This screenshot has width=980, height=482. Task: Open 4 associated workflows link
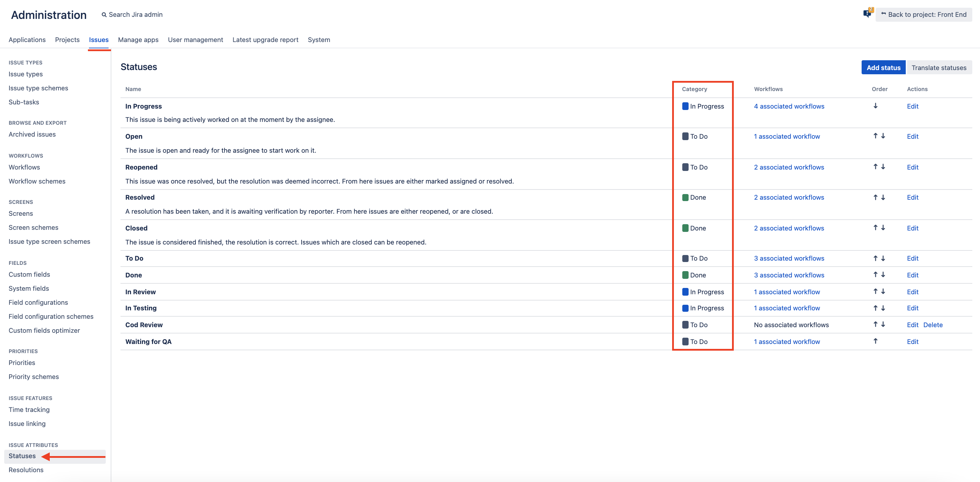[789, 106]
